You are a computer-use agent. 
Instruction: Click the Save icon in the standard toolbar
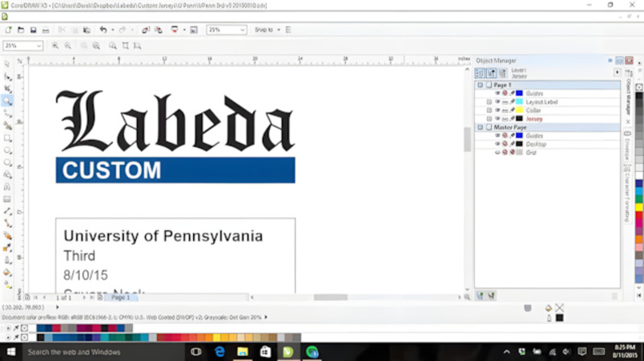(32, 30)
